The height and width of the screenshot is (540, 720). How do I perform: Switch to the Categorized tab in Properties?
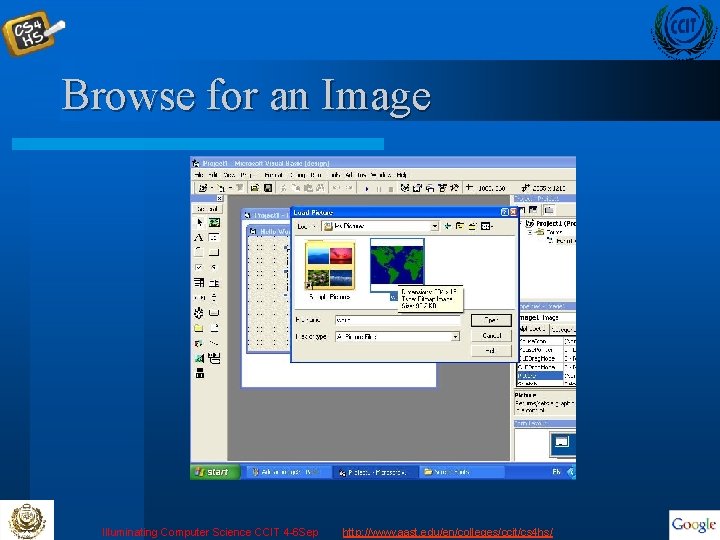point(563,329)
